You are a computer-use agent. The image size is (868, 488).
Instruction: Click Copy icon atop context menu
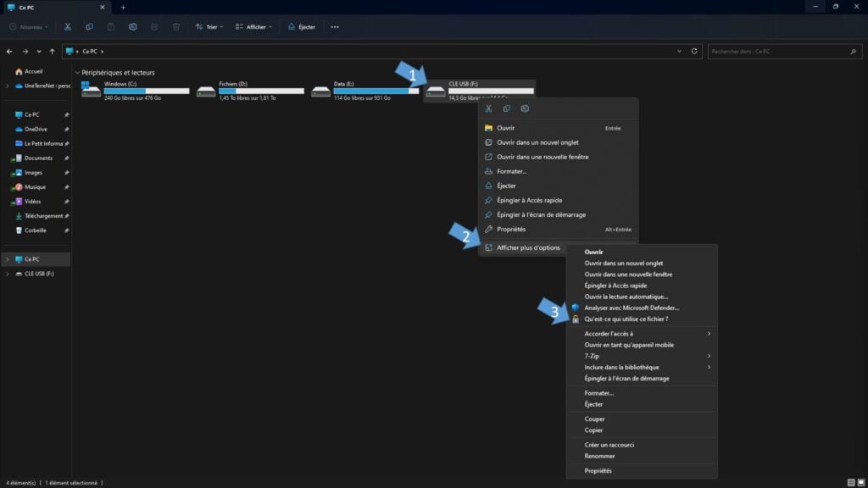pyautogui.click(x=507, y=108)
